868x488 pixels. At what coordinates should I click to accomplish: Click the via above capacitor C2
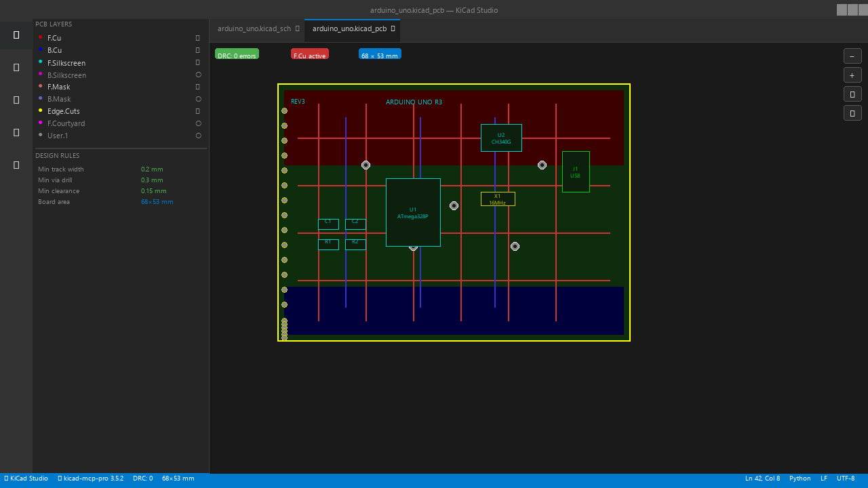[x=366, y=165]
